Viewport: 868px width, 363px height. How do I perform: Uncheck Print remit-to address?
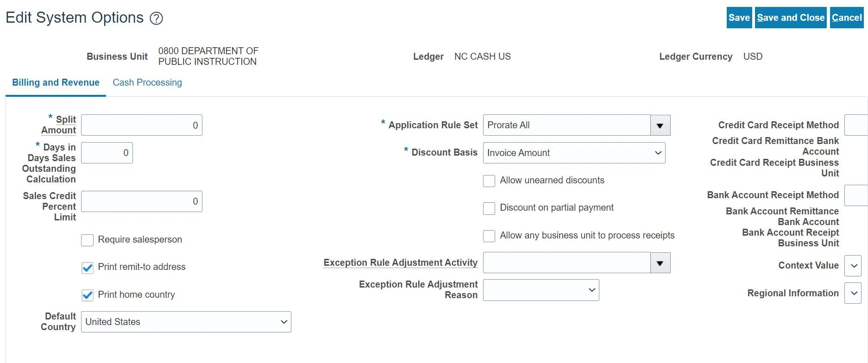coord(87,268)
